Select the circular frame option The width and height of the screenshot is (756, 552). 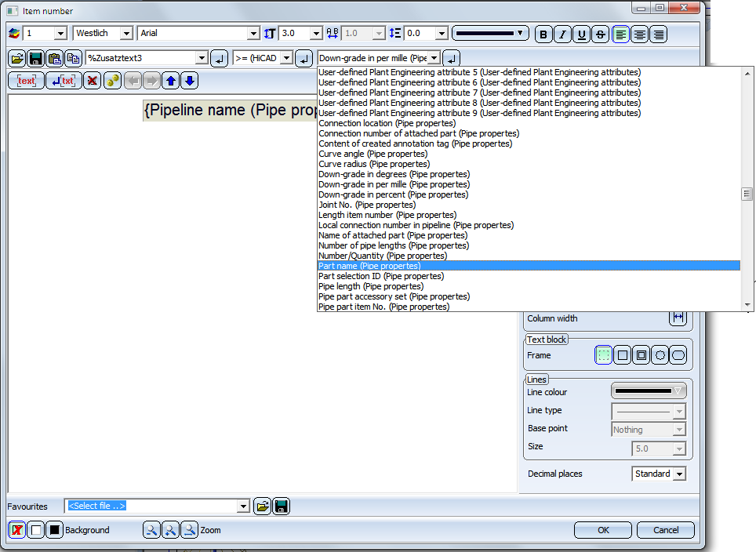click(x=660, y=356)
